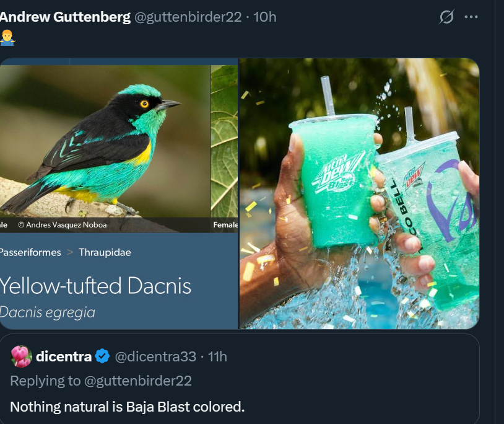Click the Dacnis egregia scientific name

click(x=48, y=312)
